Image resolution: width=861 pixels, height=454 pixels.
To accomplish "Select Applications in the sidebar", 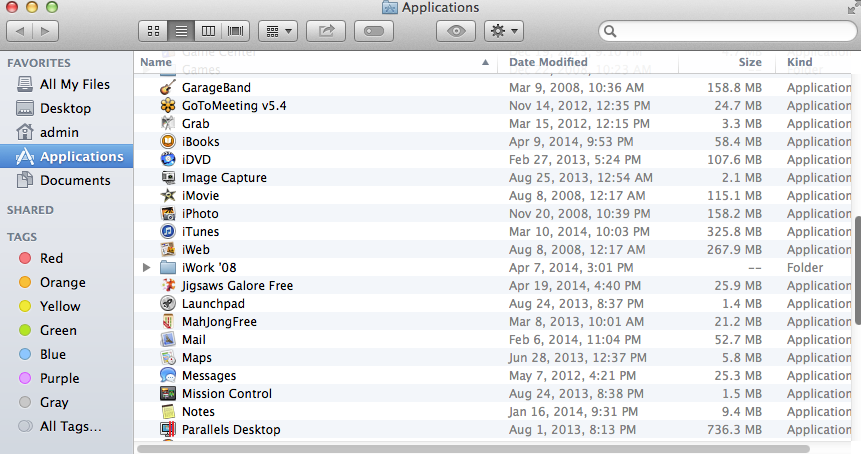I will [x=66, y=156].
